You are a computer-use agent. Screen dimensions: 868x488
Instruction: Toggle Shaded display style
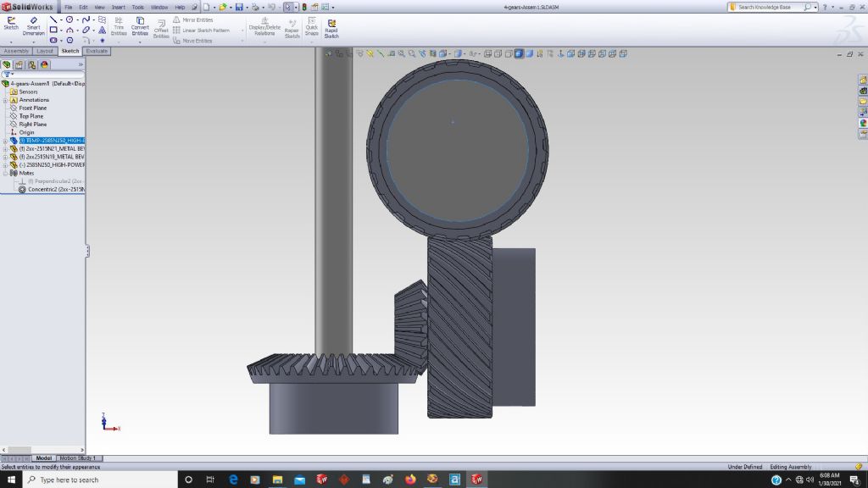(529, 53)
